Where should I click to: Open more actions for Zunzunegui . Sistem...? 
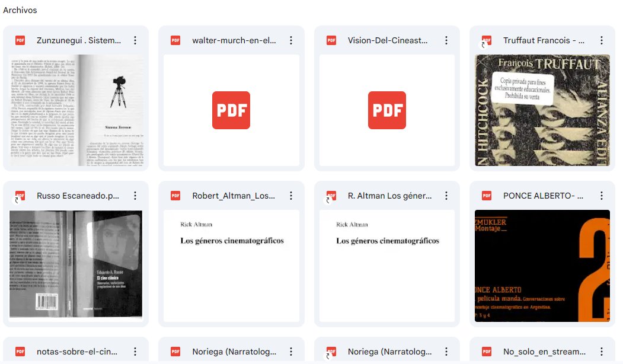[x=135, y=40]
